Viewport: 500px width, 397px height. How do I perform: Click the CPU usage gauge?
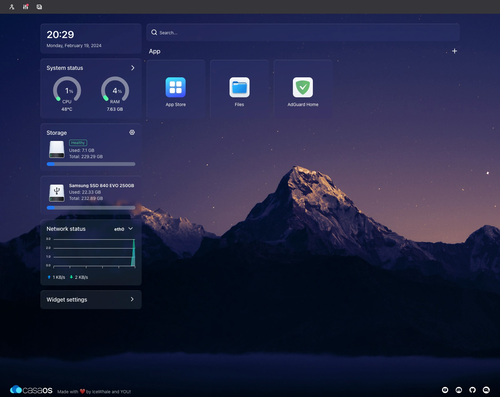67,90
